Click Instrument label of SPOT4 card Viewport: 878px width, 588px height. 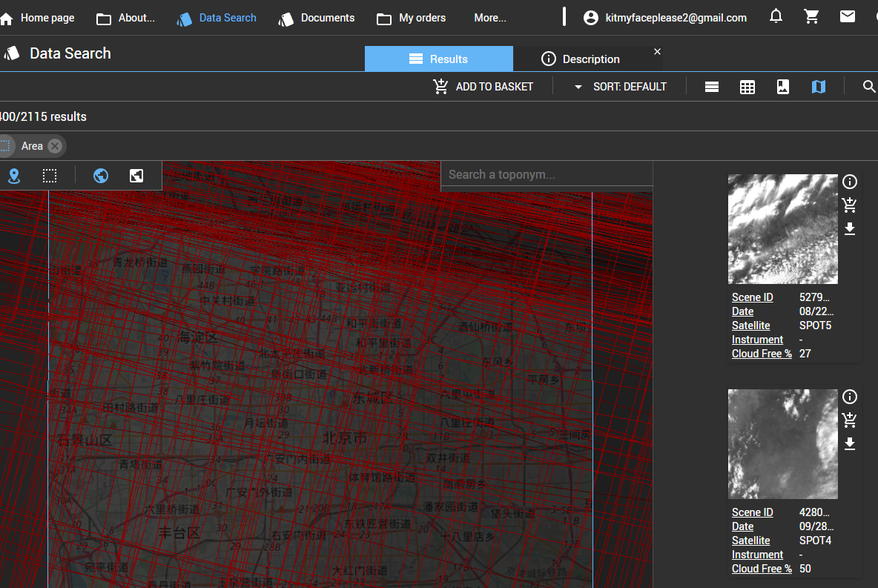click(x=757, y=555)
